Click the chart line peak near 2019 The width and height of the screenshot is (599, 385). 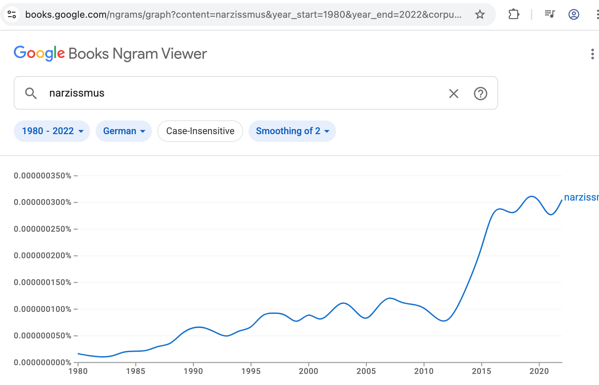pyautogui.click(x=531, y=196)
